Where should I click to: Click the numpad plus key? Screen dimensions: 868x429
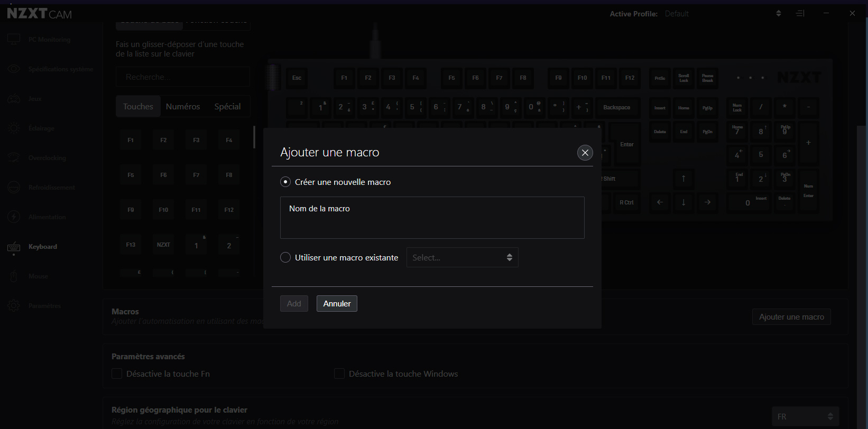click(x=808, y=143)
